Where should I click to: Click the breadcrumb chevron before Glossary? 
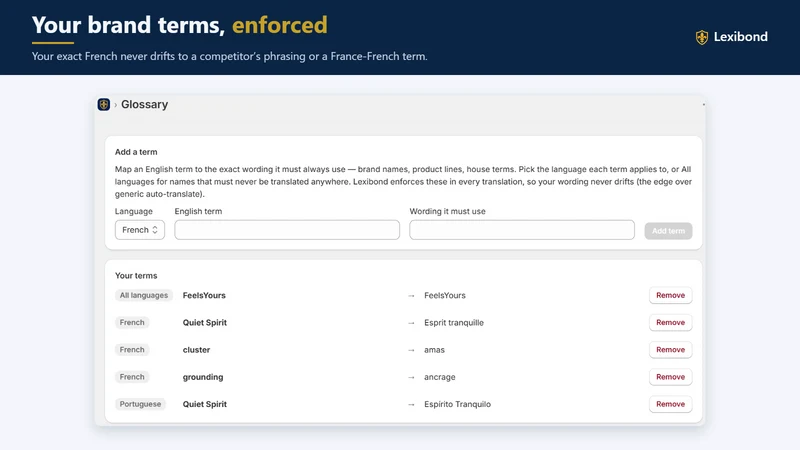[x=116, y=105]
